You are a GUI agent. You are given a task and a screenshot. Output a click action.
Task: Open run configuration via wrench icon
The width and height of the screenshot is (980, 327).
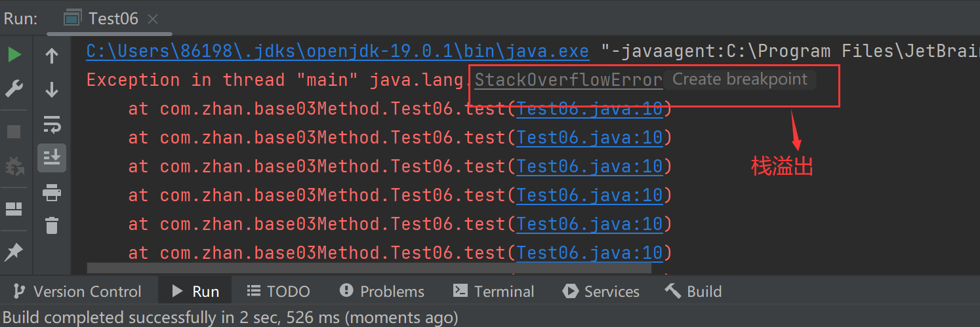pos(14,88)
